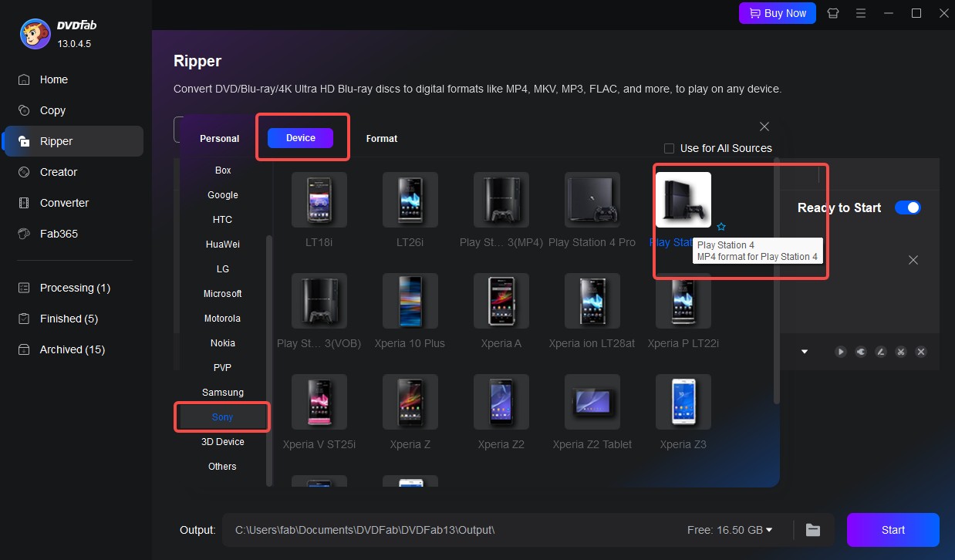Select HuaWei in the brand list
955x560 pixels.
[223, 245]
